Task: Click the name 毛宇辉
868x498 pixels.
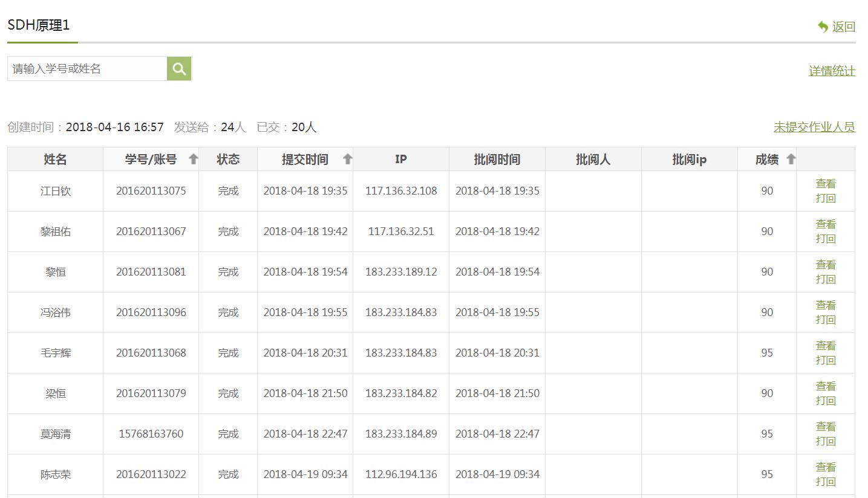Action: [56, 353]
